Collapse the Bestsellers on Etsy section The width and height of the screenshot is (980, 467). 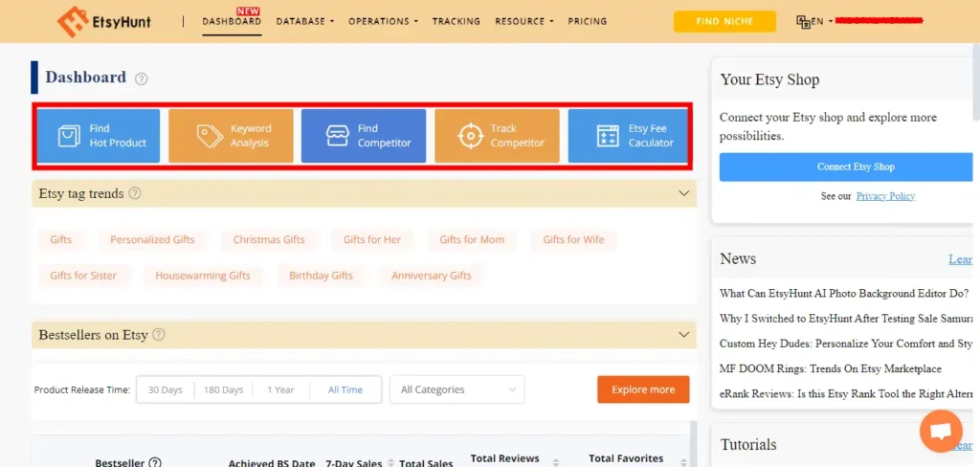[683, 335]
